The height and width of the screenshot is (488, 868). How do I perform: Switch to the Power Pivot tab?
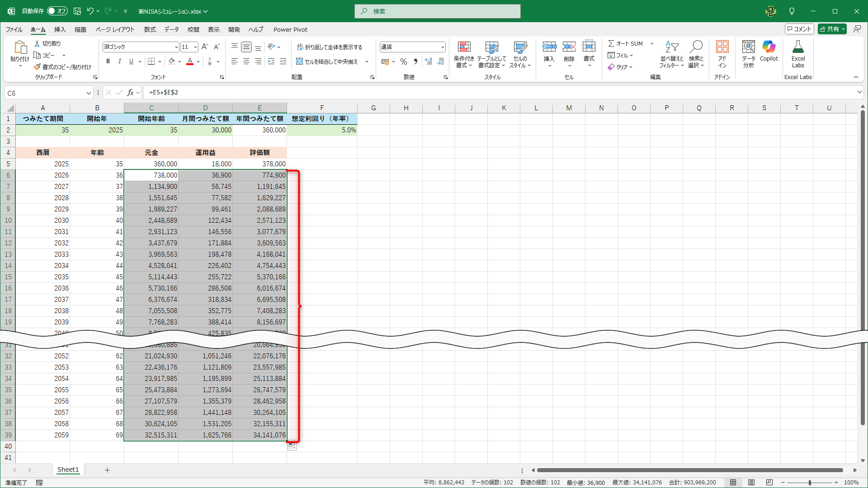coord(290,29)
